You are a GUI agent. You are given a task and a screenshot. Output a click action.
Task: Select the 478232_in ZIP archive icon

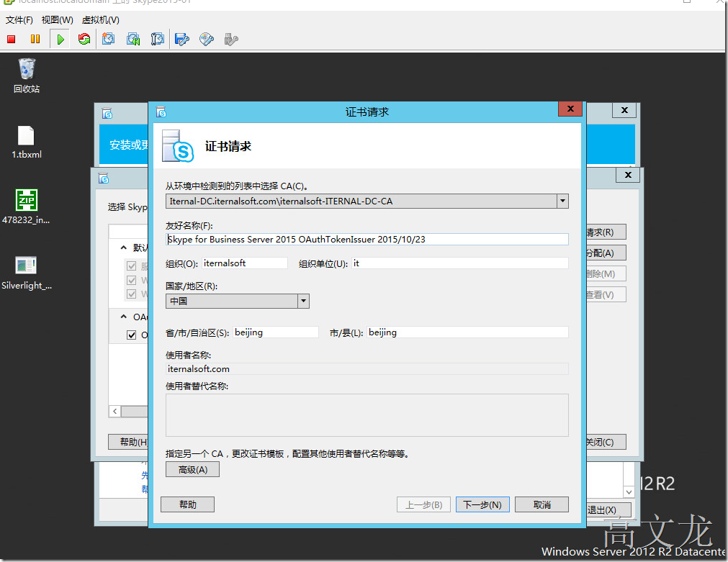[x=27, y=207]
